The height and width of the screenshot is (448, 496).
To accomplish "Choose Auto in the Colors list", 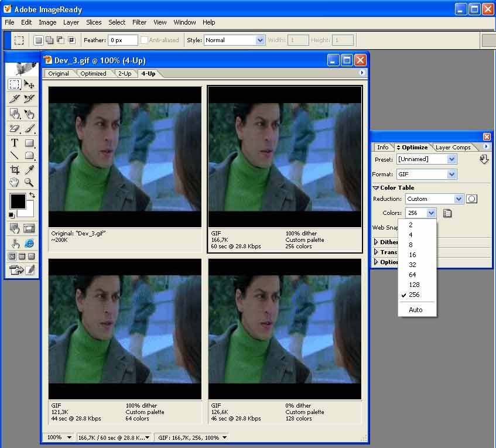I will (x=417, y=310).
